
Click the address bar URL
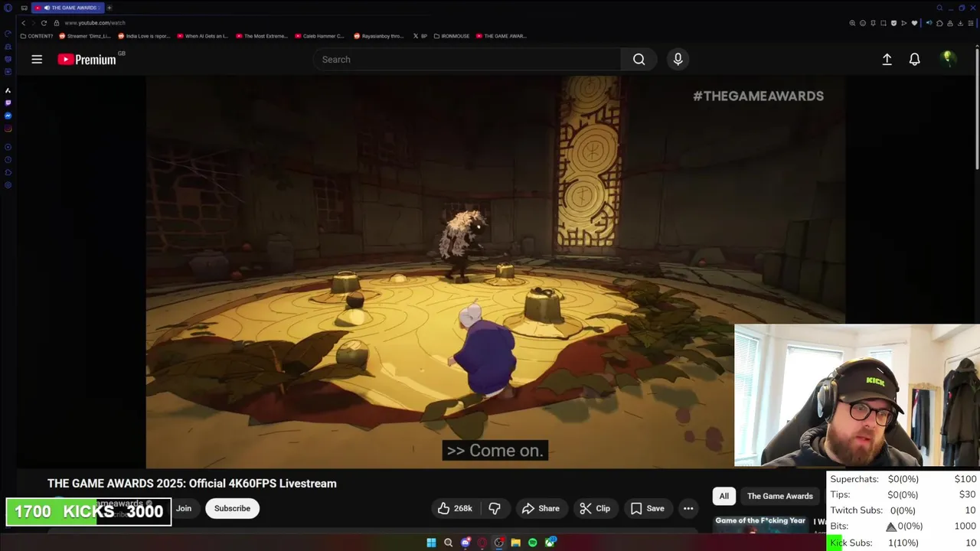95,23
